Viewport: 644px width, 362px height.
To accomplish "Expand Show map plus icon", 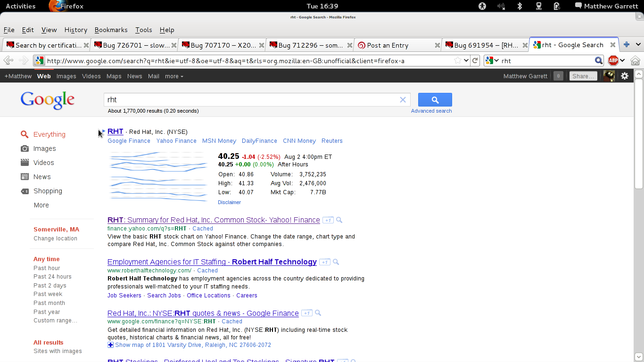I will coord(110,345).
